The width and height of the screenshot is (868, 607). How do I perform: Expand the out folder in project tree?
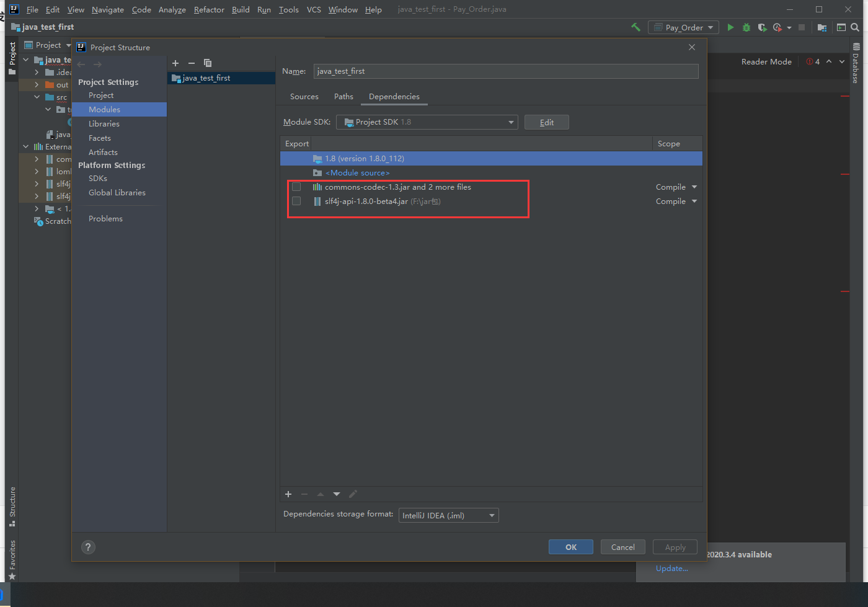tap(37, 85)
